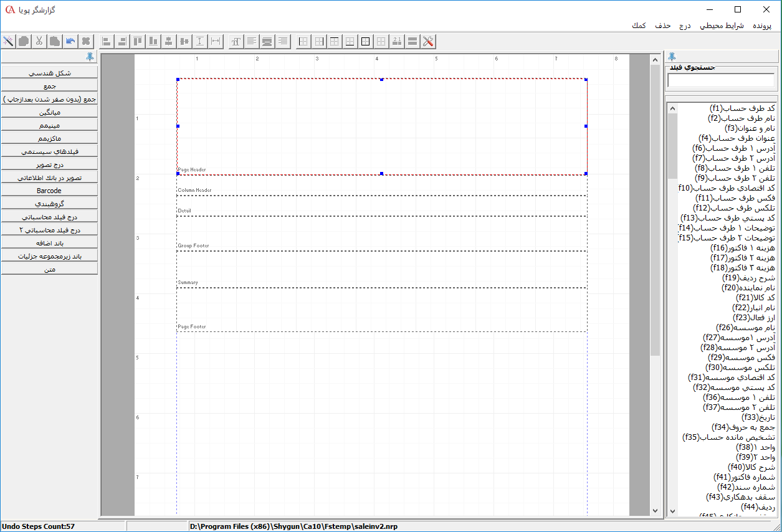Click the blue undo arrow icon
The height and width of the screenshot is (532, 782).
(x=70, y=41)
